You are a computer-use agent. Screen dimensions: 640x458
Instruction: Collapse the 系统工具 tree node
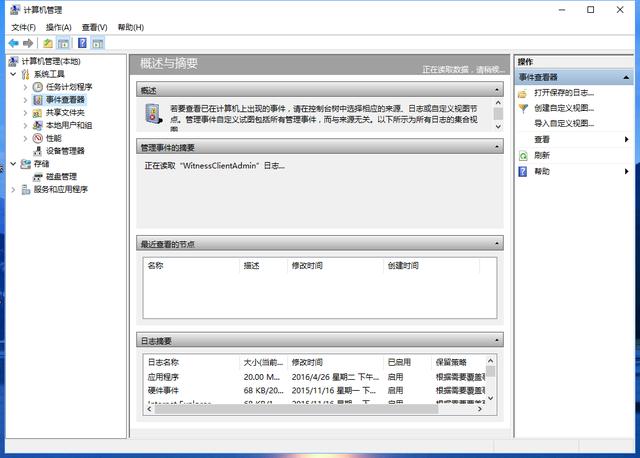13,74
